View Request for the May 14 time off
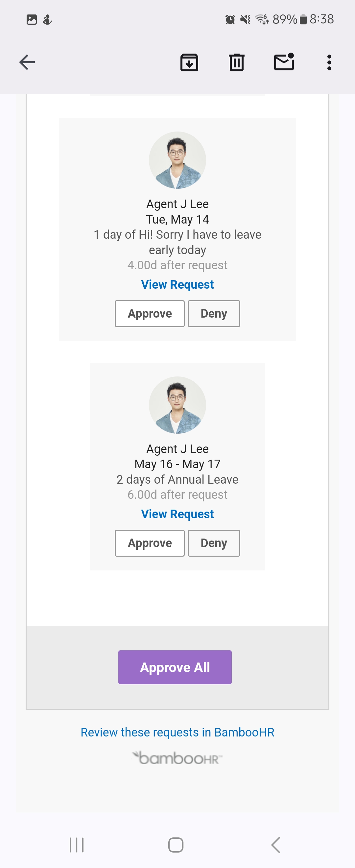 177,284
